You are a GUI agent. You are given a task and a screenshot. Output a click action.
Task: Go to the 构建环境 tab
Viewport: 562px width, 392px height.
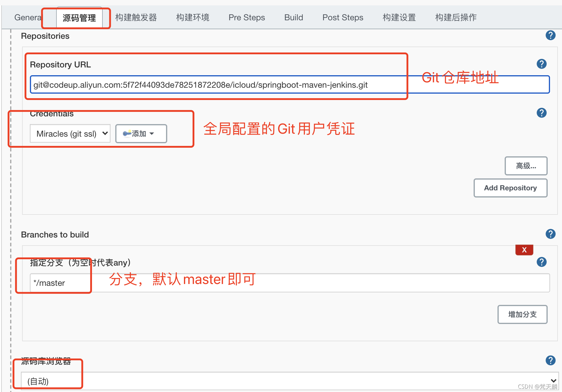(193, 17)
